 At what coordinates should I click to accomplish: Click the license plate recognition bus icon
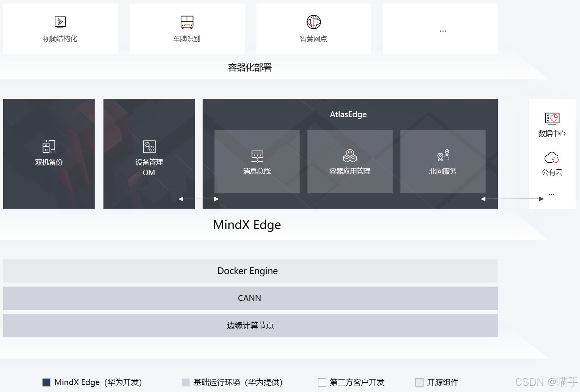click(187, 22)
